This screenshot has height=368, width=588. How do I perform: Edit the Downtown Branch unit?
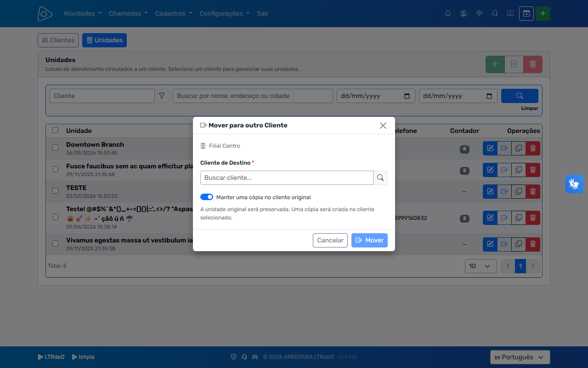[x=490, y=148]
